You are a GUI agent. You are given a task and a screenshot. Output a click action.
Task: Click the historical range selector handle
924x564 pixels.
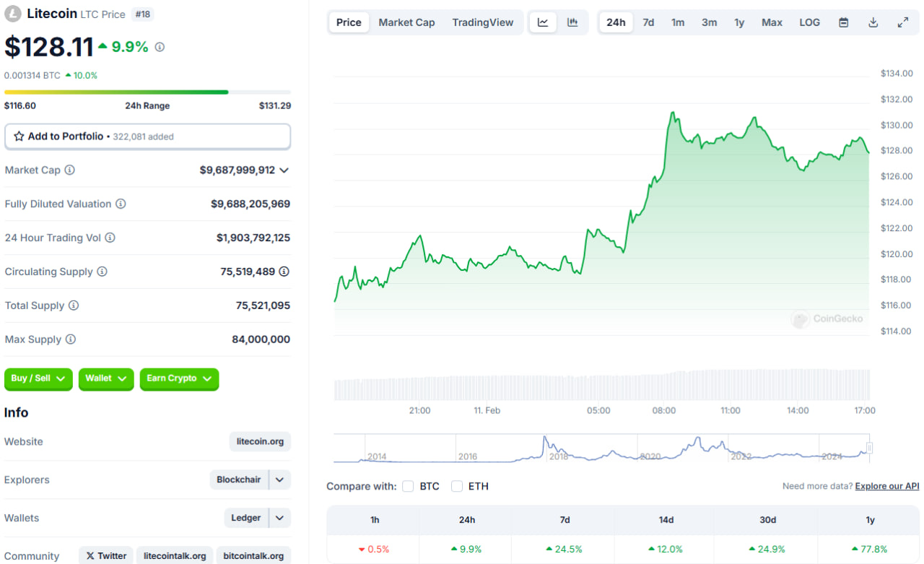870,448
